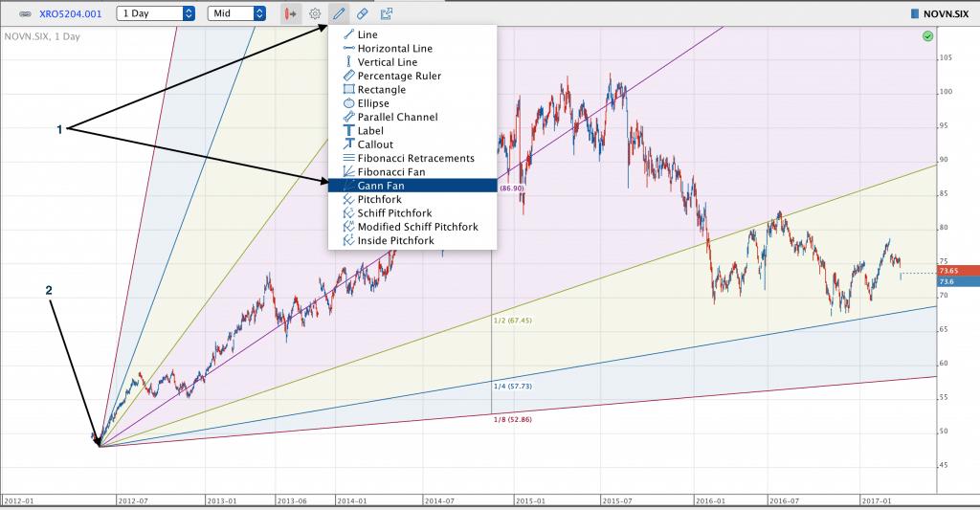This screenshot has width=980, height=510.
Task: Click the pencil drawing tools icon
Action: click(x=339, y=14)
